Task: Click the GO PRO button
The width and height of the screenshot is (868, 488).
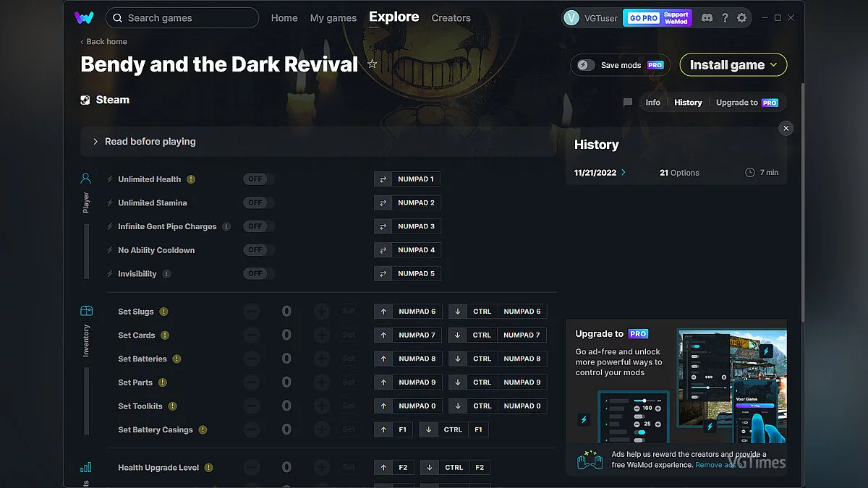Action: click(642, 18)
